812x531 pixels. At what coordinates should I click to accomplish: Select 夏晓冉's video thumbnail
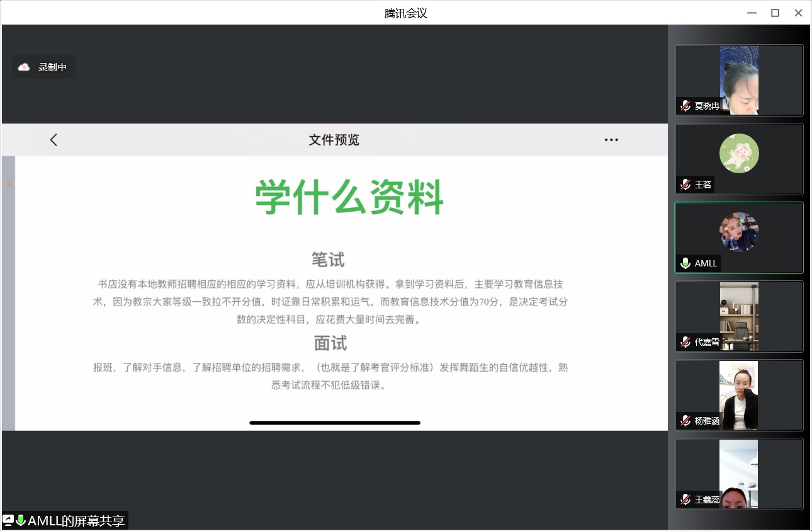tap(739, 79)
